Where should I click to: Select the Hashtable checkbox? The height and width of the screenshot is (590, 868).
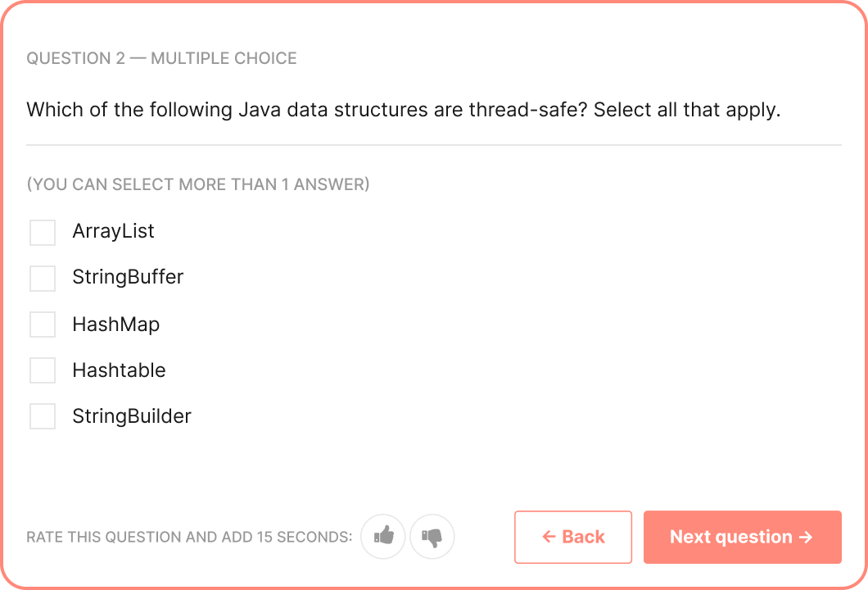point(43,370)
